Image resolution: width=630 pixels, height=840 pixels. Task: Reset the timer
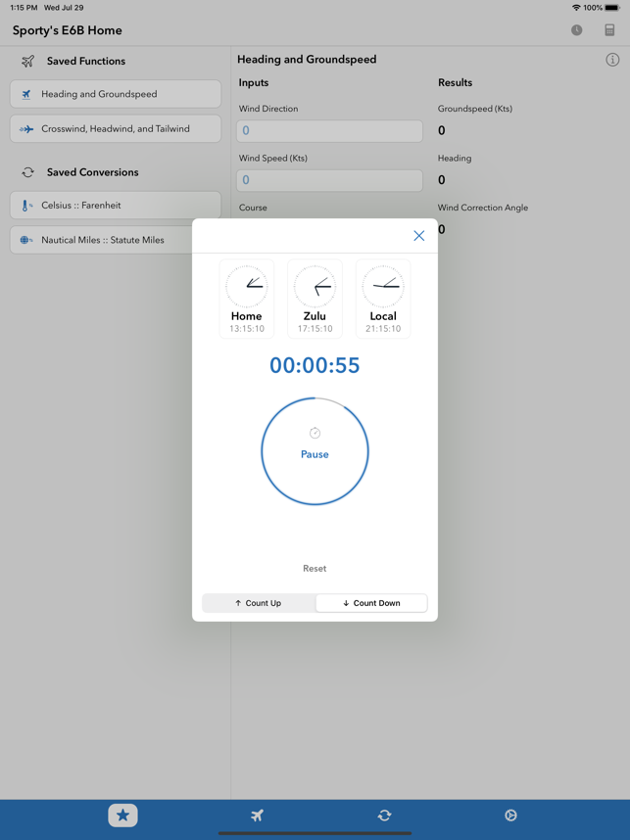pyautogui.click(x=315, y=569)
